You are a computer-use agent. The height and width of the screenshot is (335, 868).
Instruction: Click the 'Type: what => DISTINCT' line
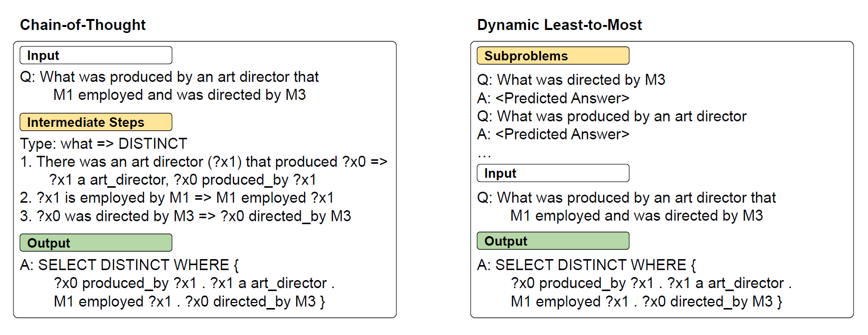(104, 144)
